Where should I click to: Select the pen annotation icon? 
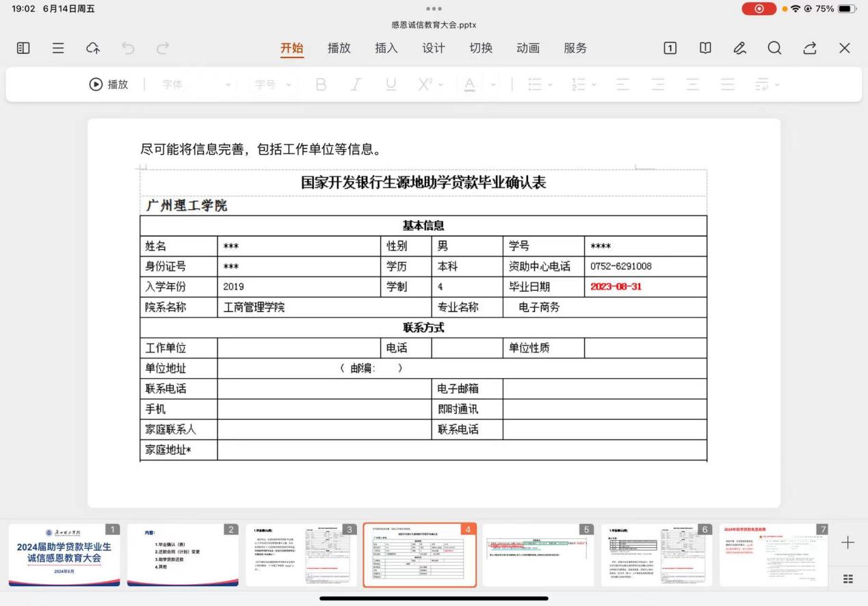739,48
